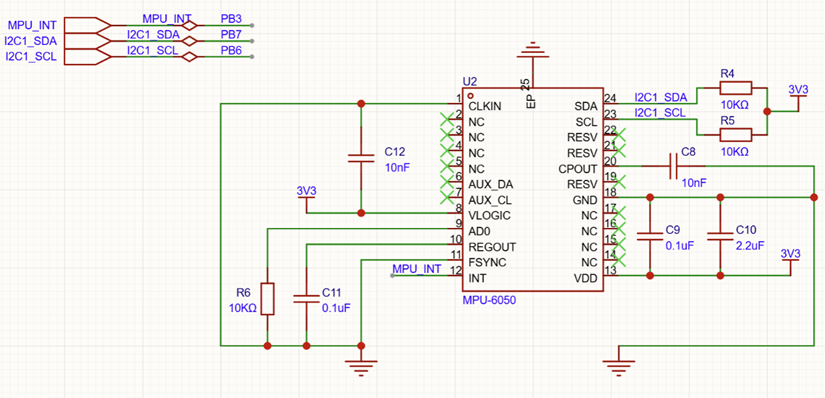The height and width of the screenshot is (398, 825).
Task: Select the R5 resistor symbol
Action: click(736, 135)
